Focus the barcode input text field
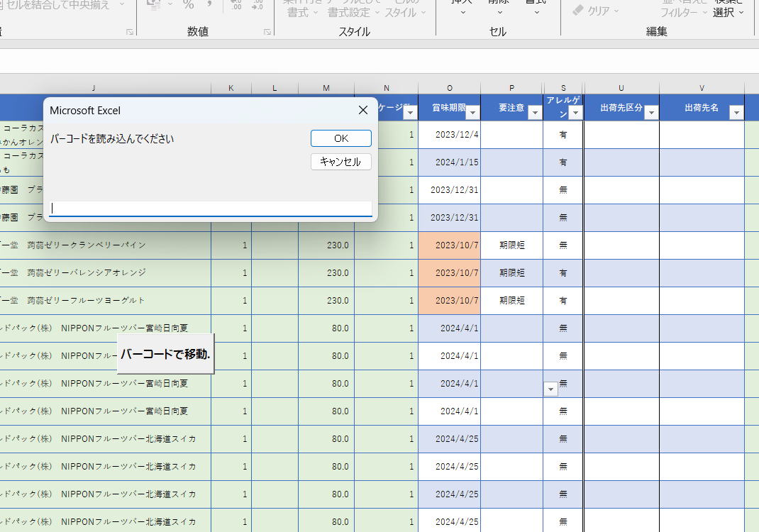759x532 pixels. click(x=211, y=209)
